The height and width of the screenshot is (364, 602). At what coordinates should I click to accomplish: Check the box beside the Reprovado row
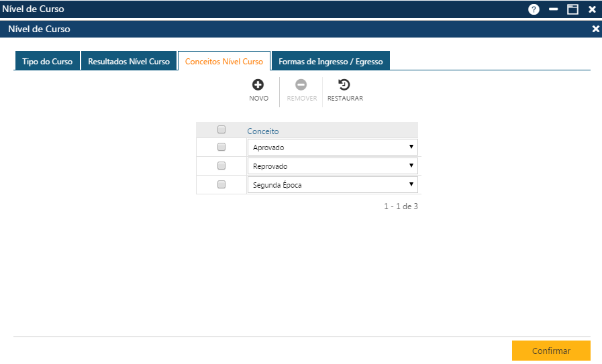[221, 166]
